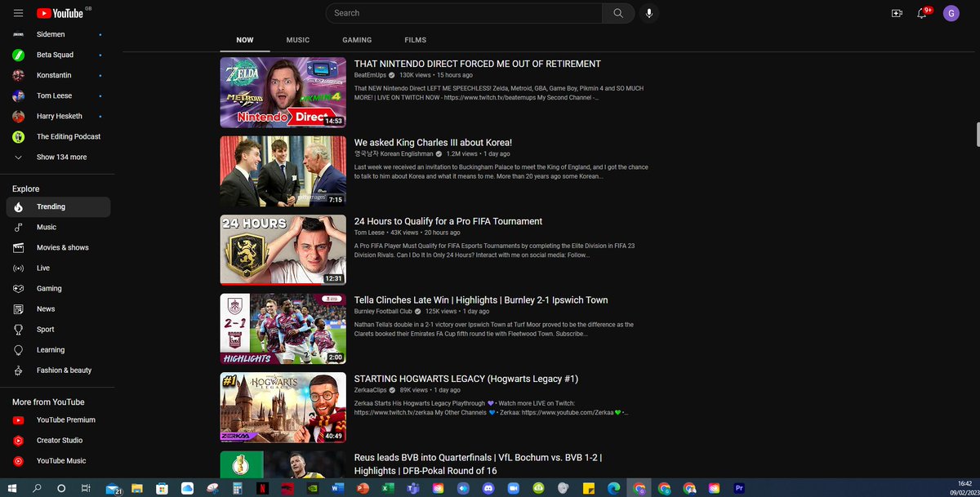Open the Windows Start menu
Image resolution: width=980 pixels, height=497 pixels.
(12, 488)
